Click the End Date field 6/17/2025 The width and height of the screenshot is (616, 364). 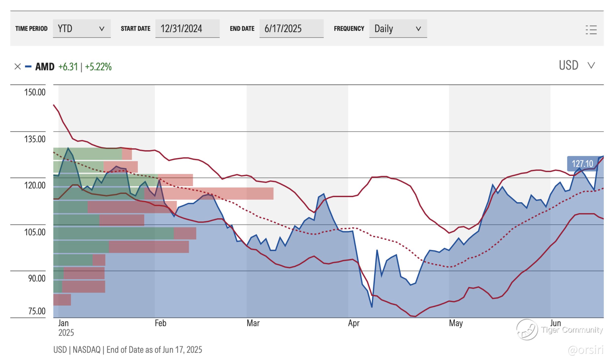tap(291, 29)
